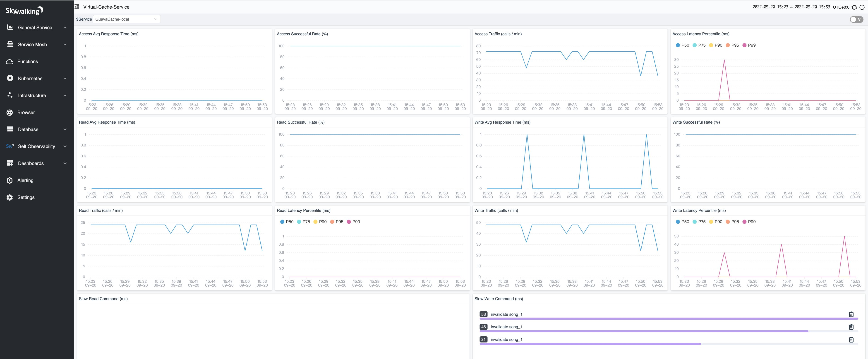This screenshot has width=868, height=359.
Task: Click the info icon at top right
Action: click(862, 7)
